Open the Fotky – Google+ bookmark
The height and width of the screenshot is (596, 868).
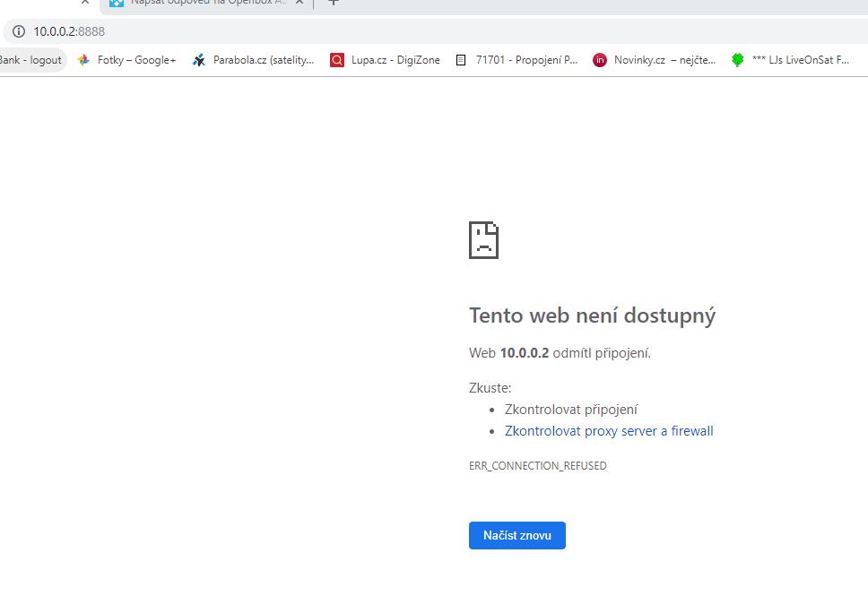(126, 60)
